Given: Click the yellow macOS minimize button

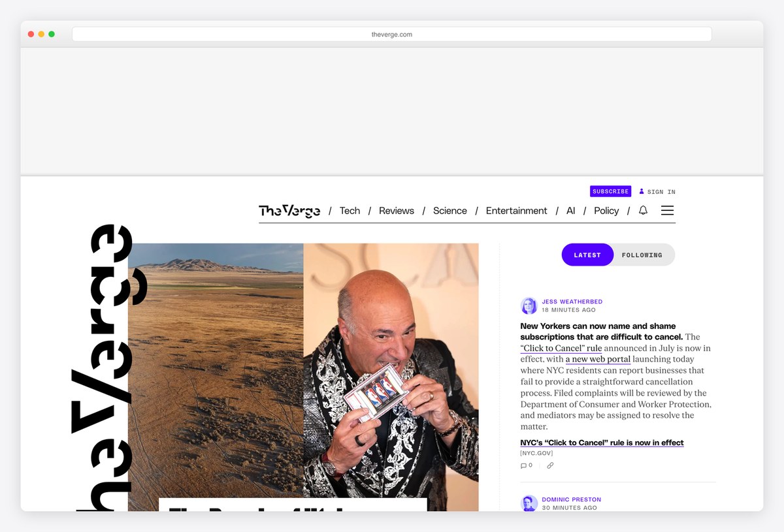Looking at the screenshot, I should (41, 34).
